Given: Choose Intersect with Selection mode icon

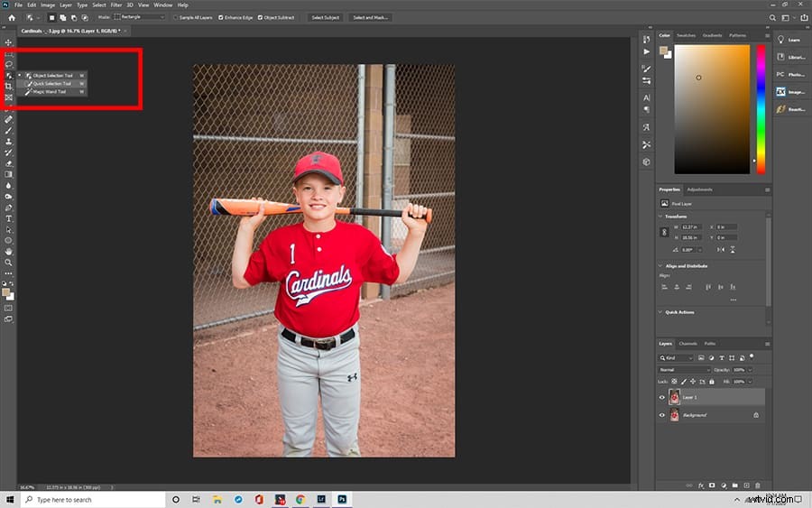Looking at the screenshot, I should pos(85,18).
